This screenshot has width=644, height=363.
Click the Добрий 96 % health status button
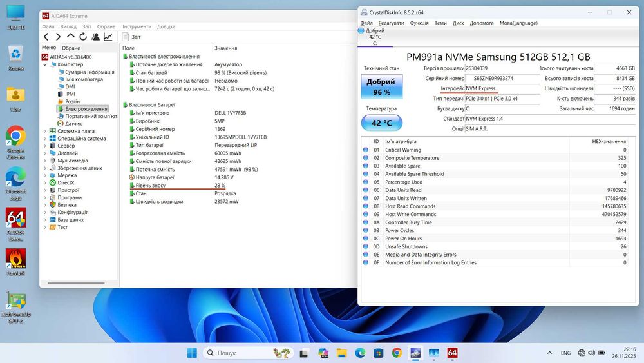pyautogui.click(x=381, y=86)
